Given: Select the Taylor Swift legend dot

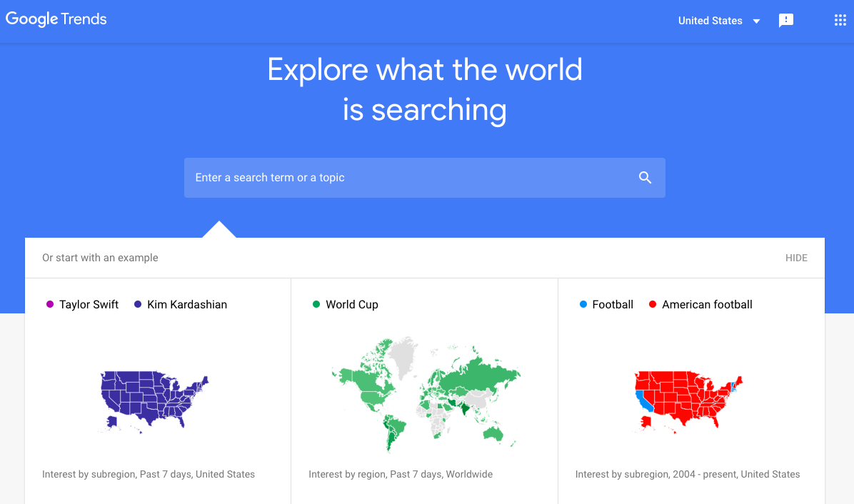Looking at the screenshot, I should click(x=49, y=304).
